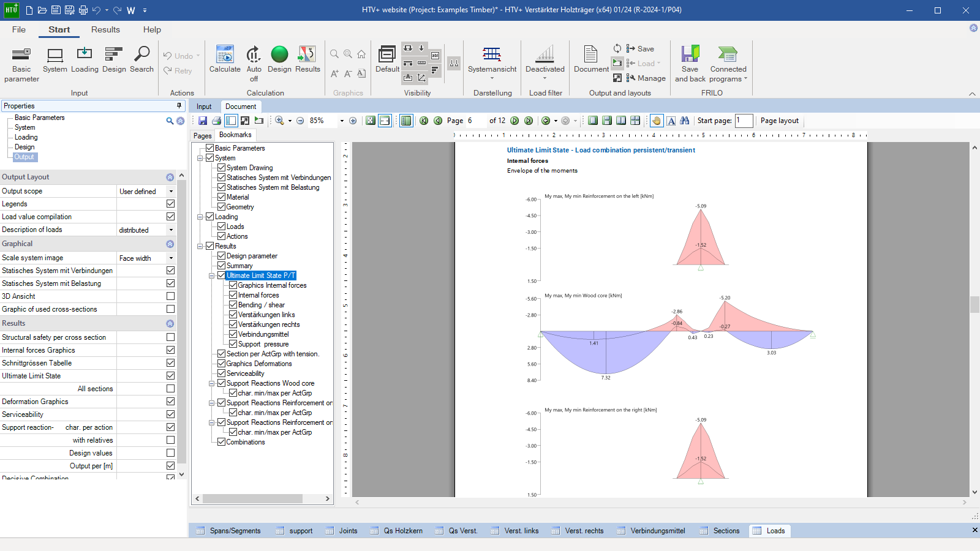Open zoom percentage dropdown

[x=342, y=121]
